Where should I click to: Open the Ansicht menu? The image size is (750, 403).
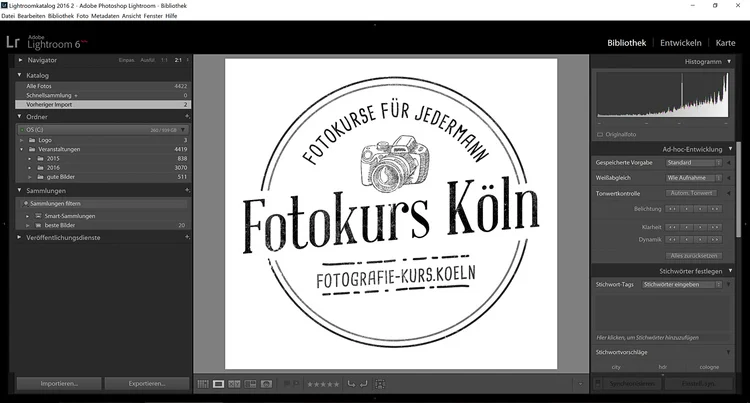[132, 16]
